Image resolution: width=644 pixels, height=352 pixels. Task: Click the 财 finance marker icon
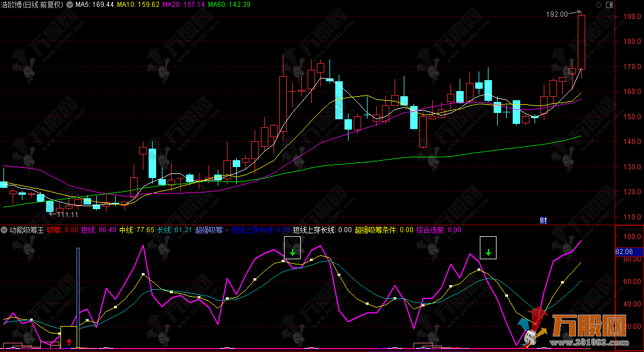click(x=543, y=219)
